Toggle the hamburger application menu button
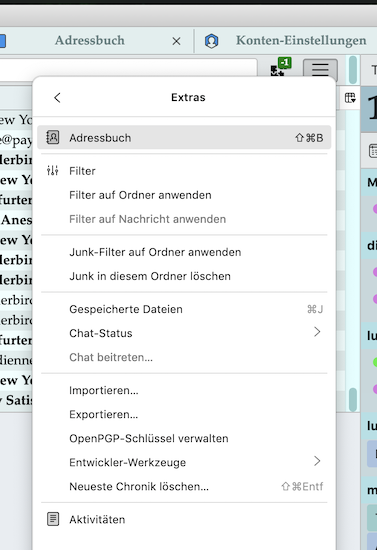 click(x=320, y=69)
